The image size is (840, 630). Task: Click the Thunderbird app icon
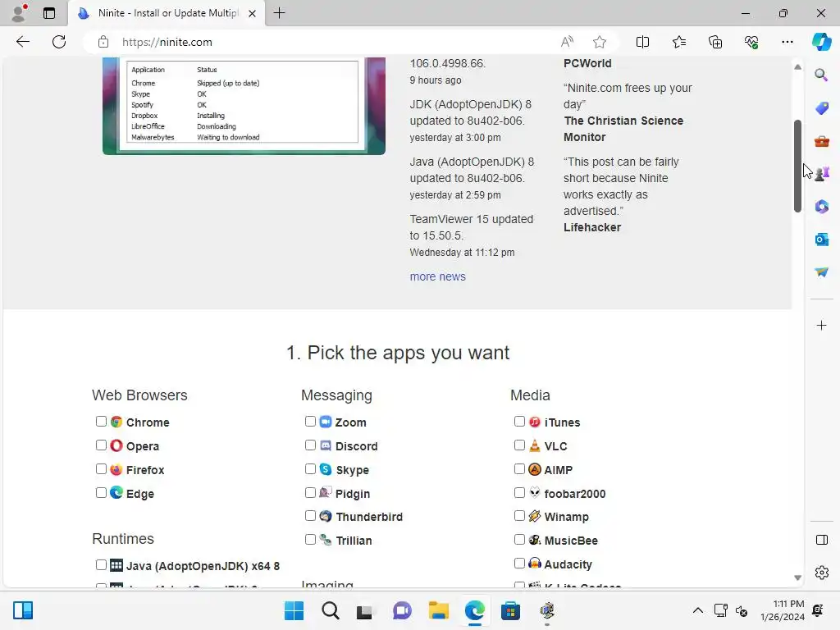click(326, 516)
